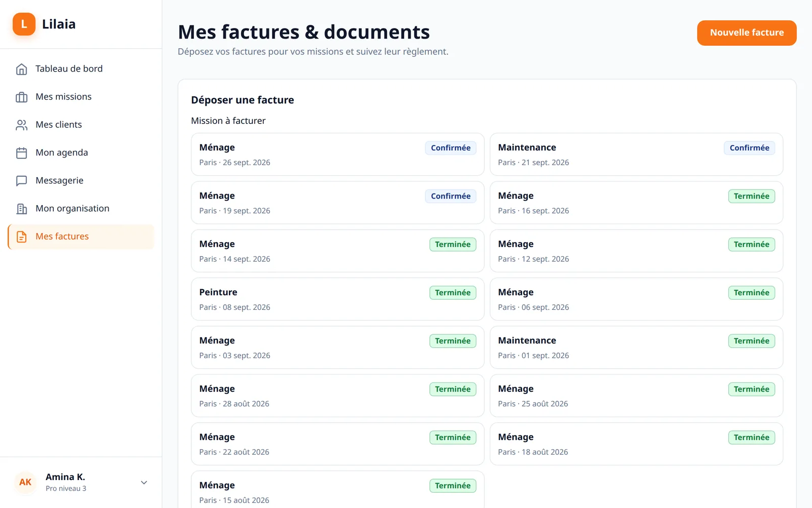Screen dimensions: 812x508
Task: Select the Ménage mission of 26 sept. 2026
Action: (337, 154)
